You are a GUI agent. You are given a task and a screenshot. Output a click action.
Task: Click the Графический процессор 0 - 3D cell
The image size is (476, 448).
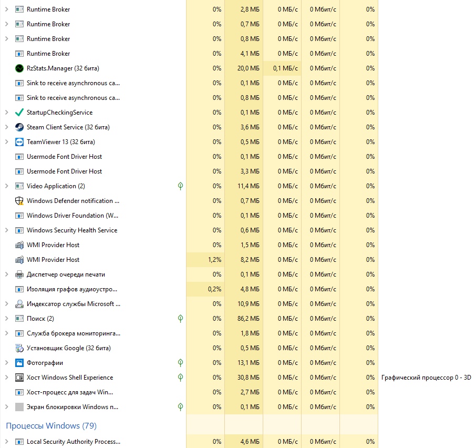[x=426, y=378]
